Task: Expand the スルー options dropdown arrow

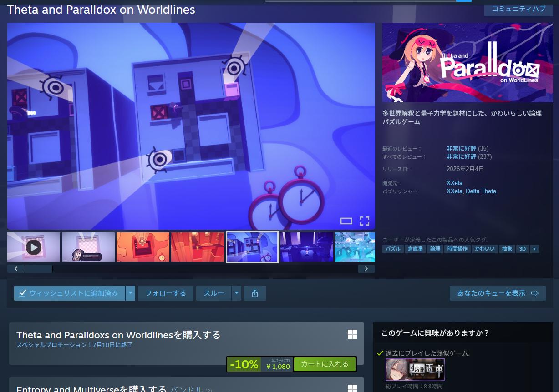Action: coord(236,293)
